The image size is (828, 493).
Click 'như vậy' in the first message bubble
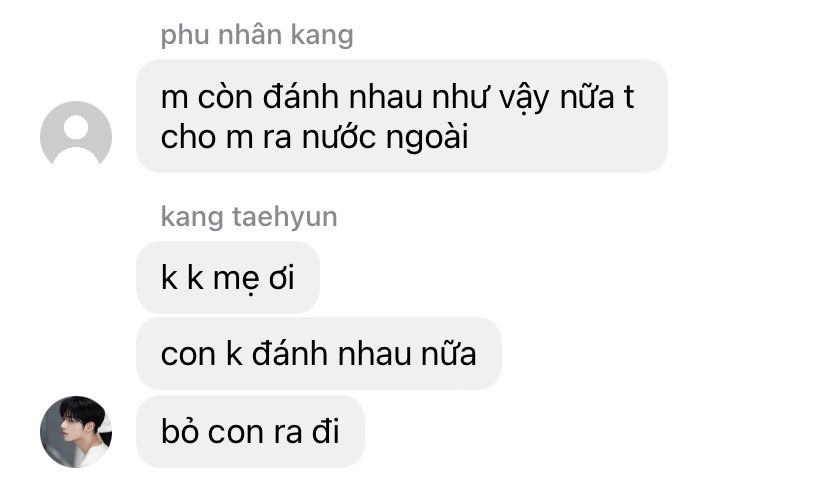[x=491, y=98]
